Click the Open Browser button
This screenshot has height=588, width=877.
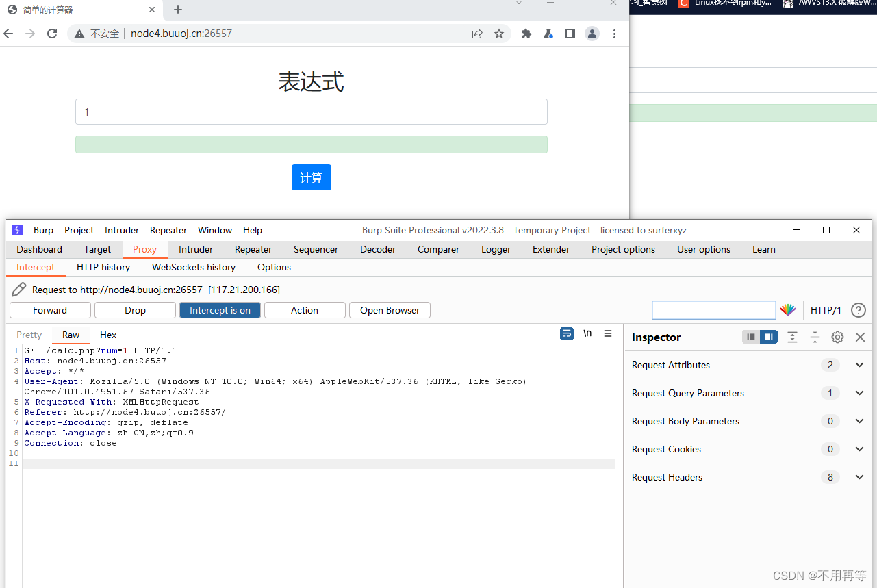click(x=390, y=309)
